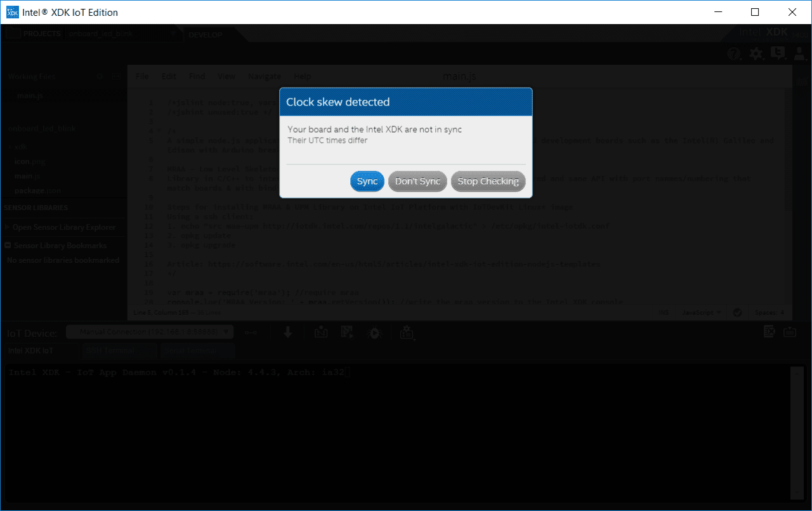Open the Edit menu
This screenshot has width=812, height=511.
click(169, 76)
